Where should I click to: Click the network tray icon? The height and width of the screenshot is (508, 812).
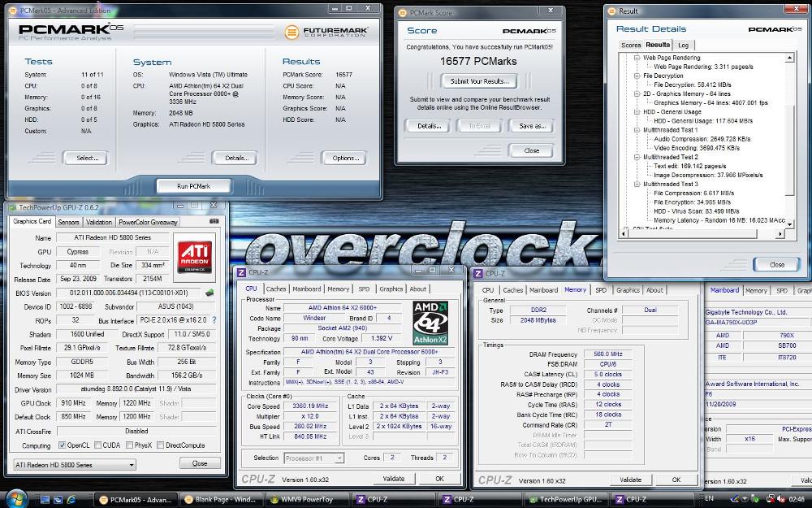[770, 499]
